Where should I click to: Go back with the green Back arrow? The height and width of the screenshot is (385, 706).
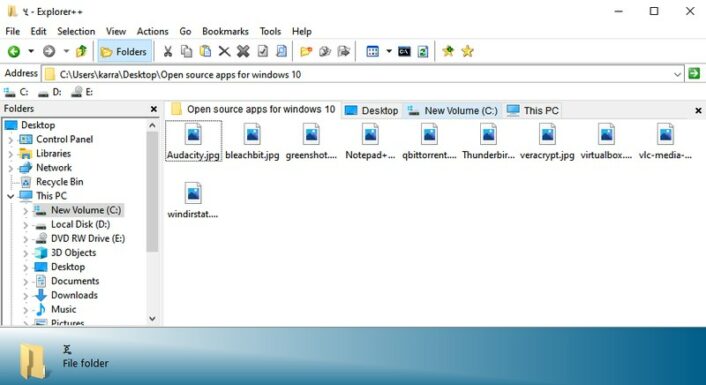coord(14,51)
